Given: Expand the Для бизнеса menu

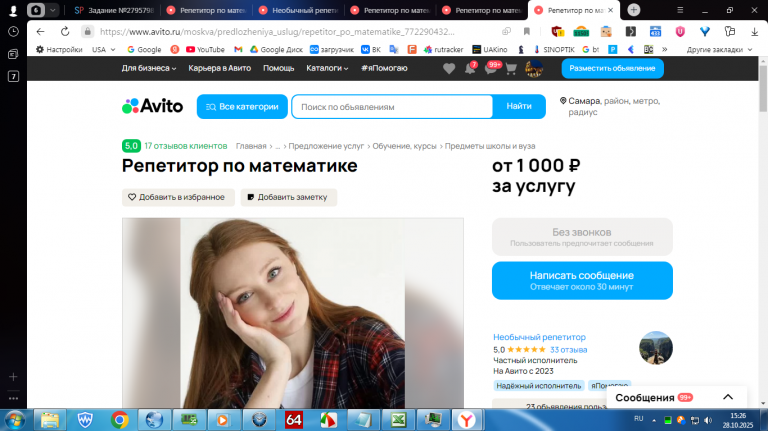Looking at the screenshot, I should point(149,68).
